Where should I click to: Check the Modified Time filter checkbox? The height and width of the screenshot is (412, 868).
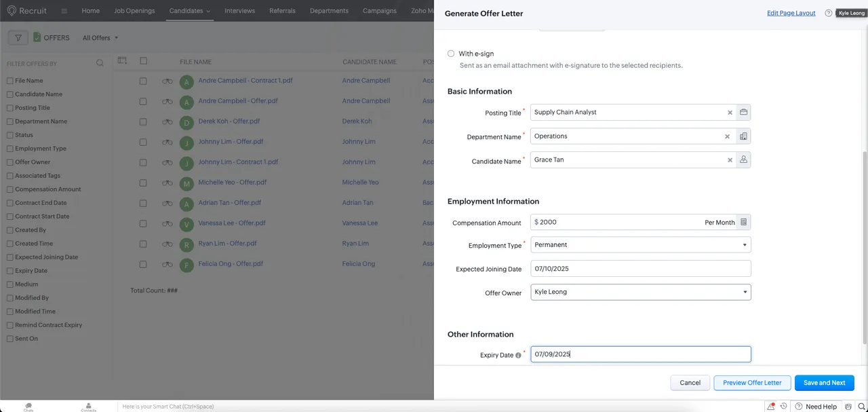[9, 312]
